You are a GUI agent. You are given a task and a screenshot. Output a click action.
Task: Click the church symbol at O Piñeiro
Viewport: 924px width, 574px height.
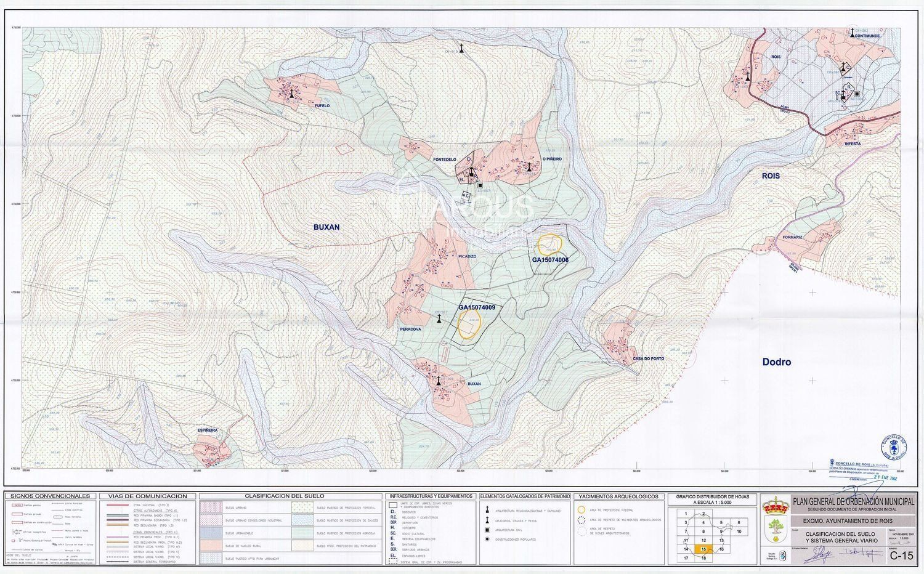point(529,166)
